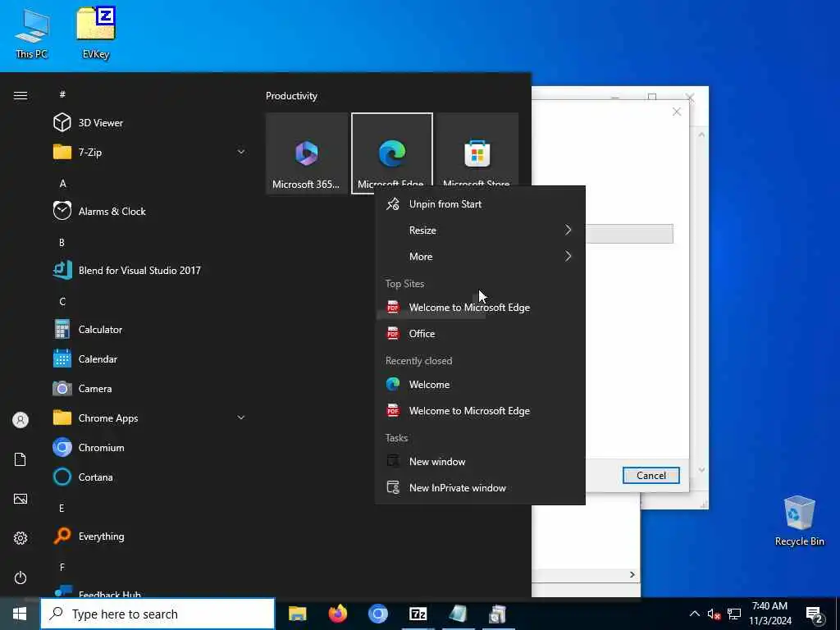This screenshot has width=840, height=630.
Task: Choose New InPrivate window task
Action: (x=480, y=488)
